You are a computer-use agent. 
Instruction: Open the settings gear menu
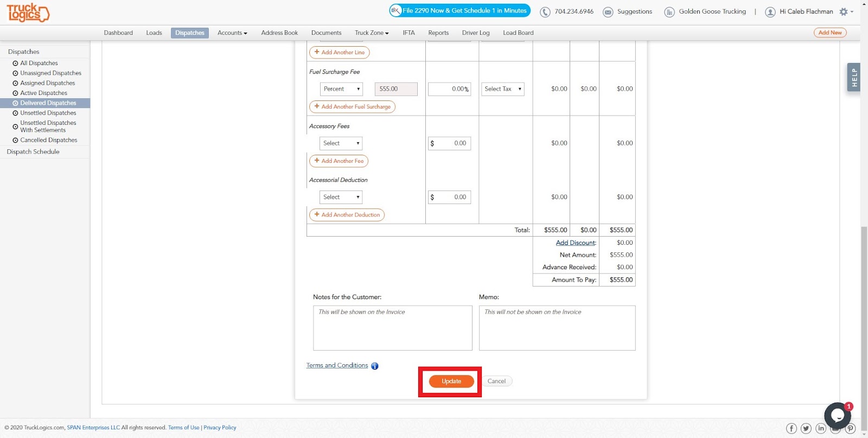tap(846, 11)
